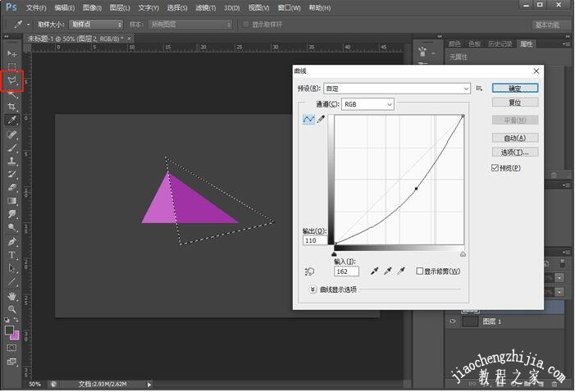Select the Zoom magnifier tool
Image resolution: width=575 pixels, height=392 pixels.
click(x=11, y=308)
